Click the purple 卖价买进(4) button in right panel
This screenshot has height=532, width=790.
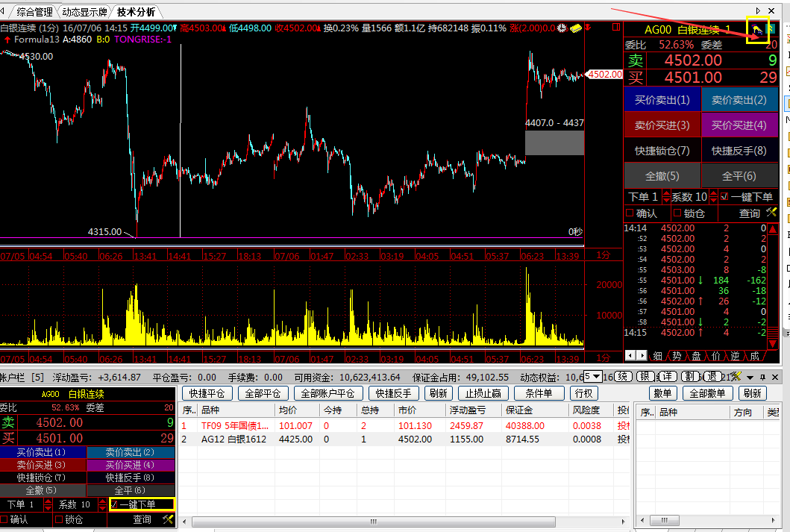(x=739, y=125)
